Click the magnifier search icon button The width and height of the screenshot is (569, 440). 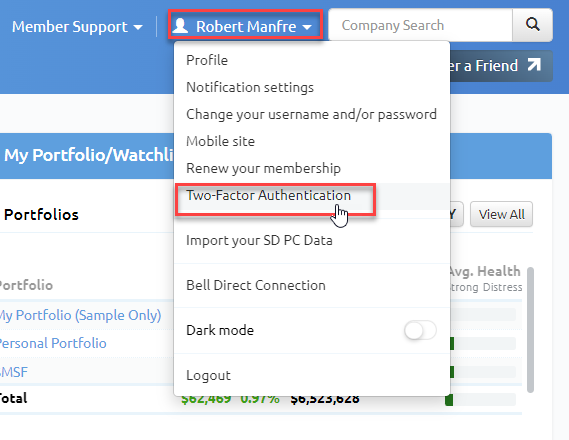[x=532, y=25]
